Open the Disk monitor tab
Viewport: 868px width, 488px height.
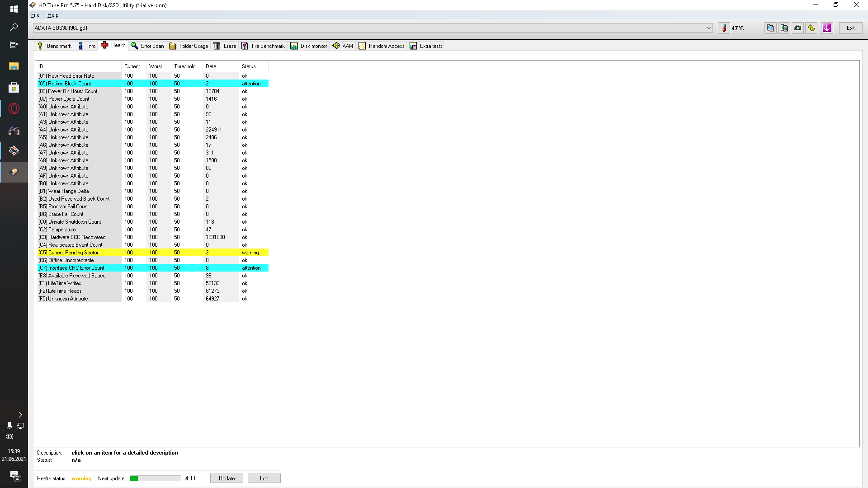click(309, 46)
